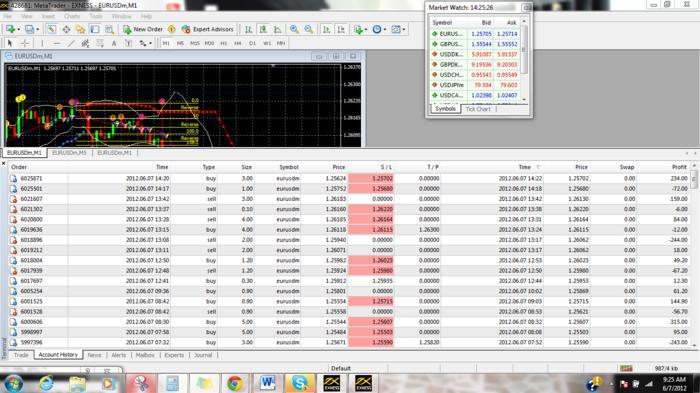Expand the New Chart dropdown arrow
The height and width of the screenshot is (393, 700).
pyautogui.click(x=18, y=29)
